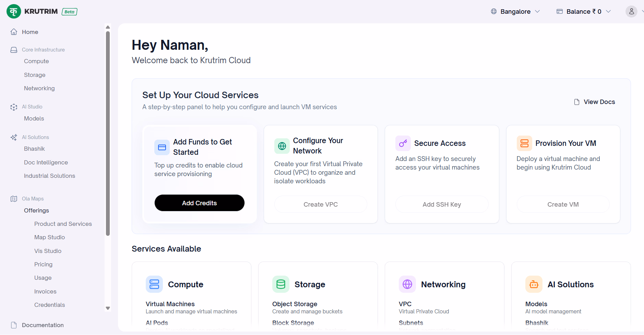Select Product and Services under Offerings
644x335 pixels.
(63, 224)
